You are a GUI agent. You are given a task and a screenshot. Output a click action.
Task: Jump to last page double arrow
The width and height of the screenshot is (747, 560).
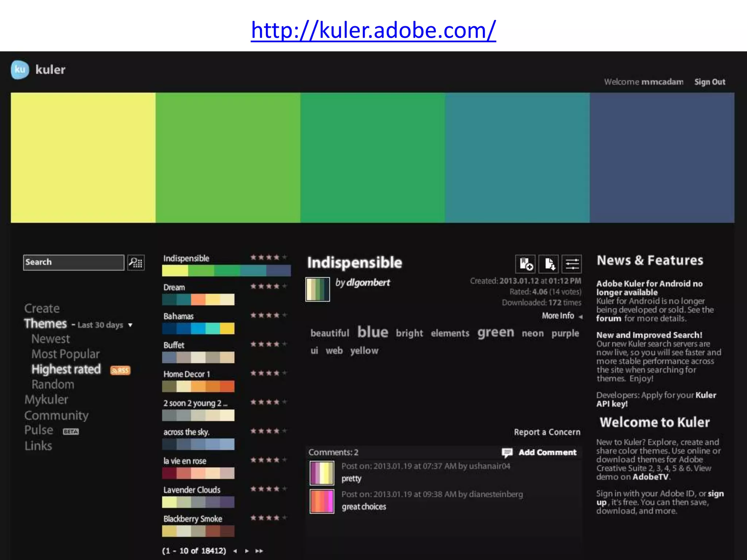point(259,551)
